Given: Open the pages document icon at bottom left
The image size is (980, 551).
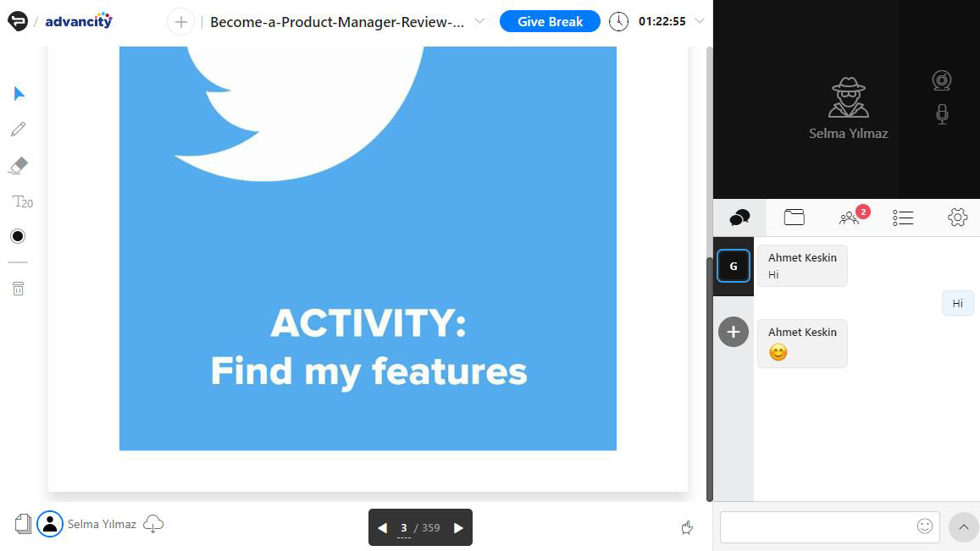Looking at the screenshot, I should pyautogui.click(x=23, y=524).
